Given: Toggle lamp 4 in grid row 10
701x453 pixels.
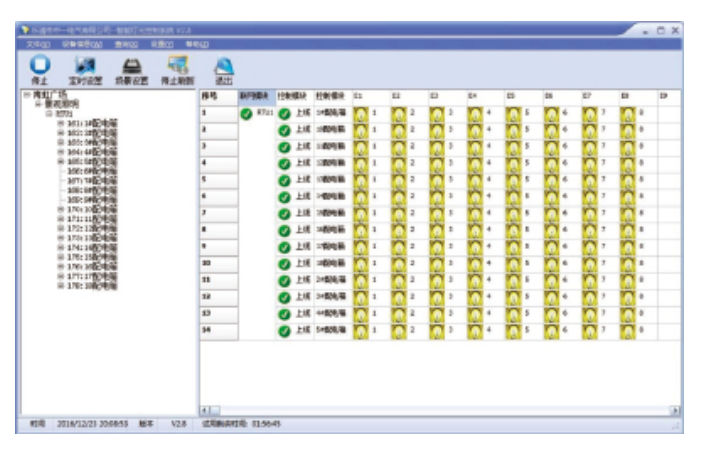Looking at the screenshot, I should pos(476,263).
